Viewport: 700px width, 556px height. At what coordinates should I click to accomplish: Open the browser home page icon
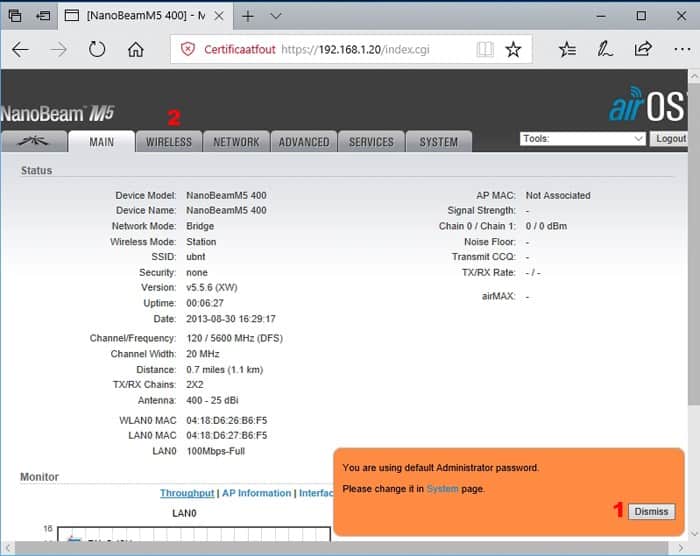[136, 49]
